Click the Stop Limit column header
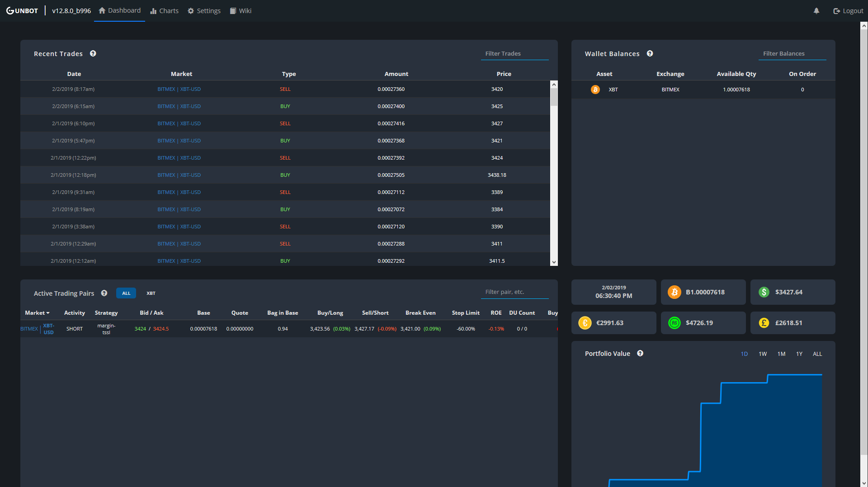 (466, 313)
